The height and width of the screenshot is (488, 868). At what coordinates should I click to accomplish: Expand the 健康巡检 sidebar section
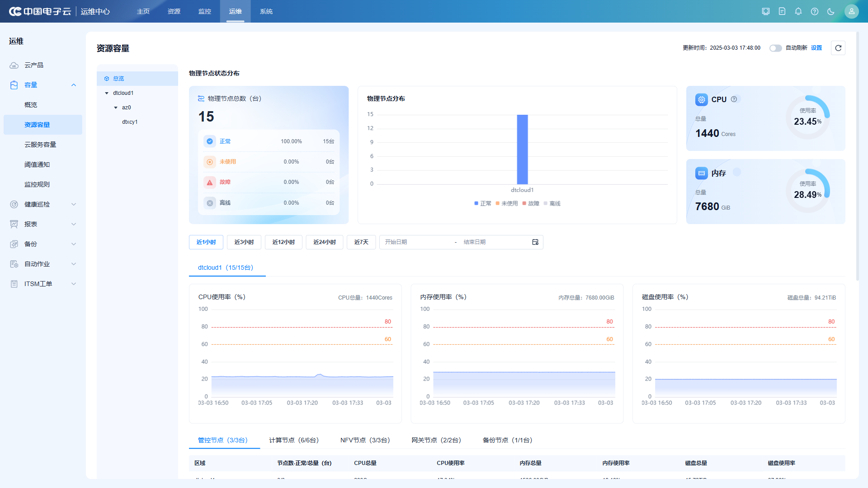pos(74,204)
